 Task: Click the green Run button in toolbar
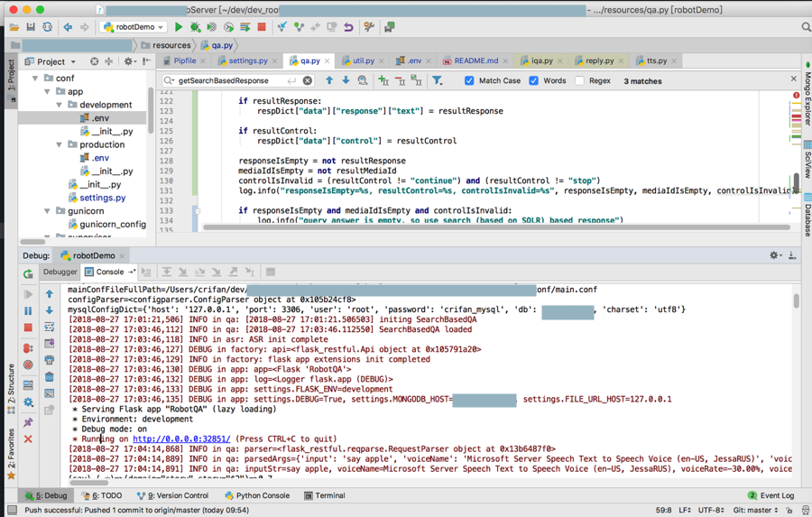179,27
